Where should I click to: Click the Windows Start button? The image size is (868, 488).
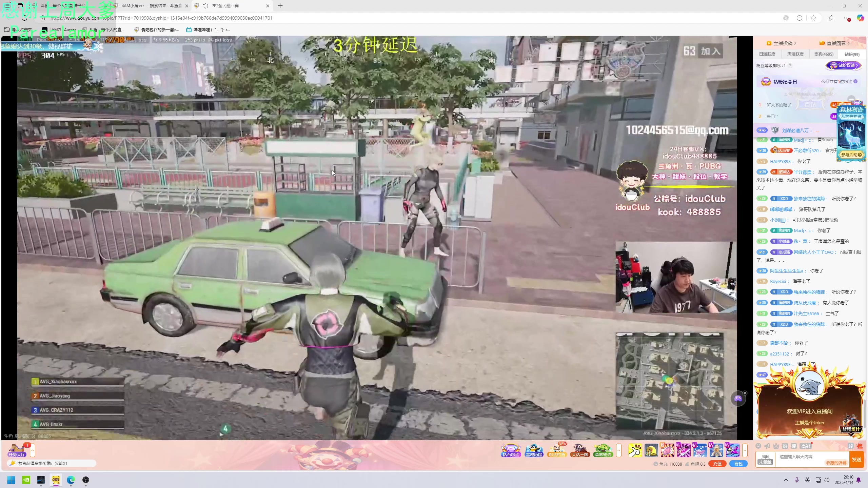click(x=11, y=480)
